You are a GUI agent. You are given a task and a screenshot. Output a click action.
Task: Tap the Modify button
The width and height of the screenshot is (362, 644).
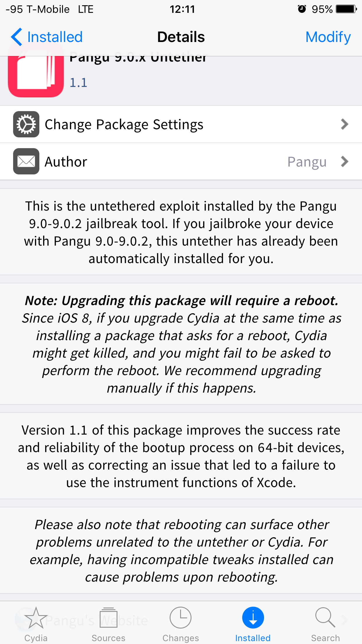[x=328, y=37]
